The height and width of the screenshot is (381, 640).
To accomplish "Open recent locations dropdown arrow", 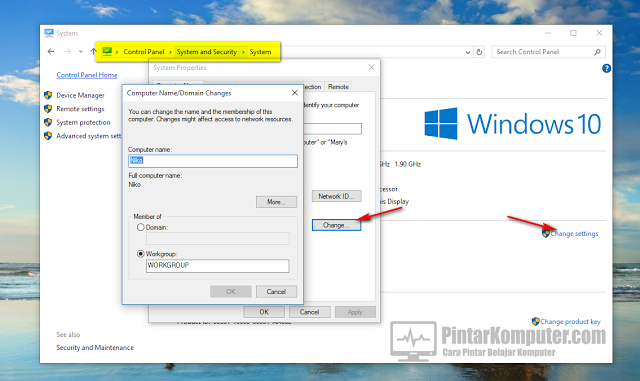I will (81, 52).
